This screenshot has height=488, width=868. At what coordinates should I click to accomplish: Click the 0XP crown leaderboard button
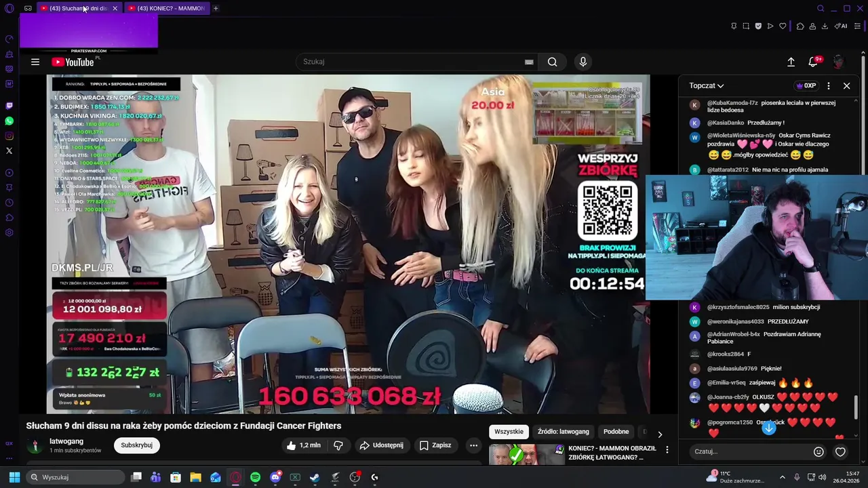[x=806, y=86]
